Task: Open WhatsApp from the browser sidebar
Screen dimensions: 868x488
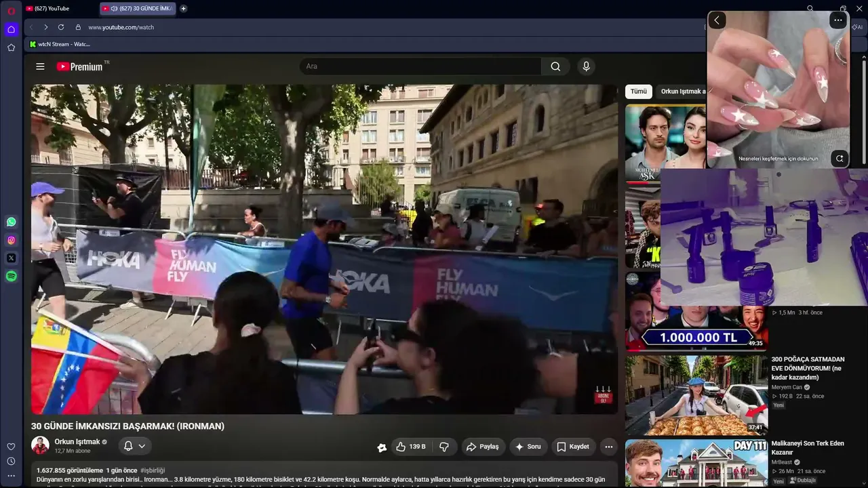Action: 11,222
